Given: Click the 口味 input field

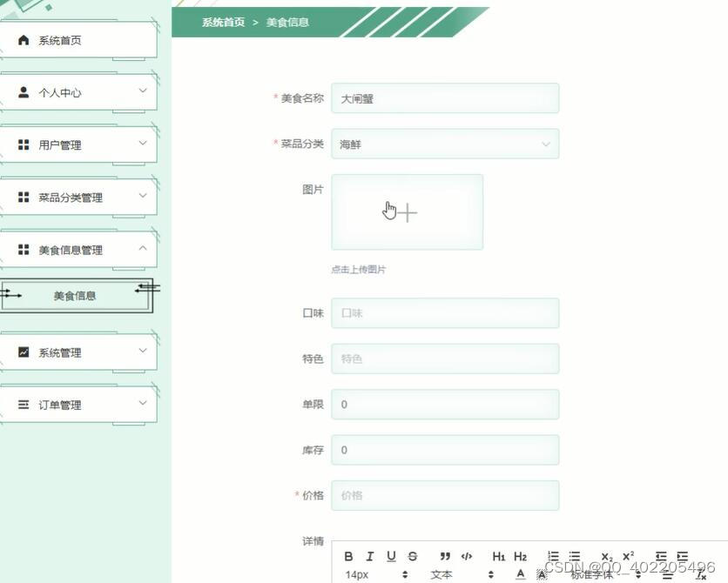Looking at the screenshot, I should click(445, 313).
